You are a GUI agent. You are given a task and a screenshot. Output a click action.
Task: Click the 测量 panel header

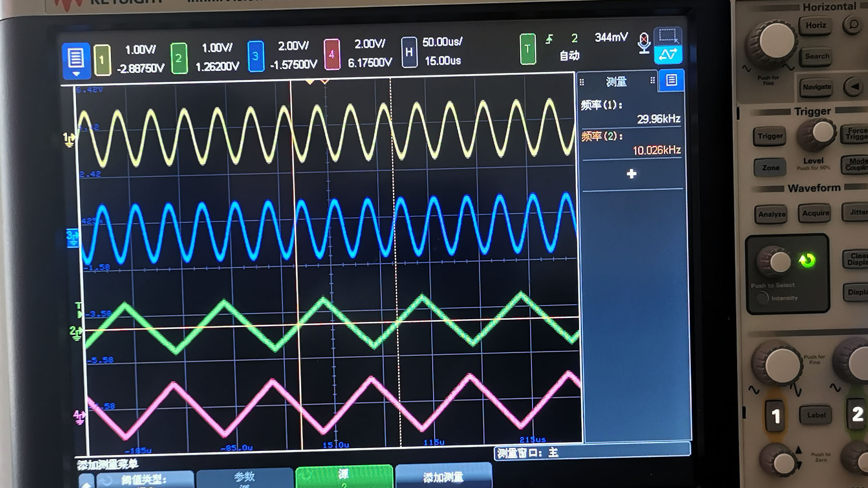click(x=616, y=82)
